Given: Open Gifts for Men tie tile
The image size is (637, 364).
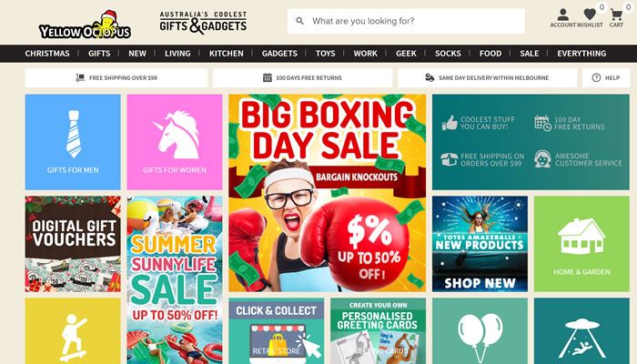Looking at the screenshot, I should tap(73, 142).
